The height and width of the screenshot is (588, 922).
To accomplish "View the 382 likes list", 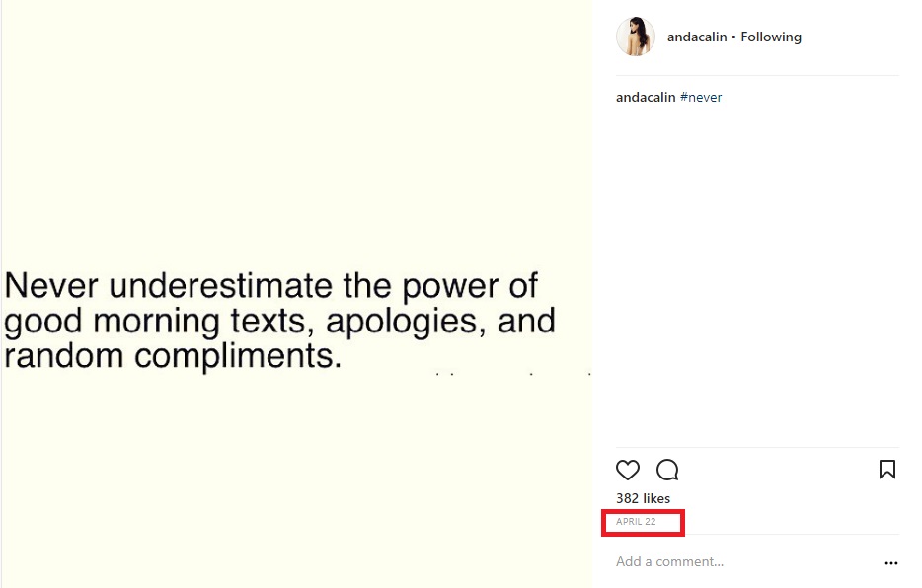I will click(643, 499).
